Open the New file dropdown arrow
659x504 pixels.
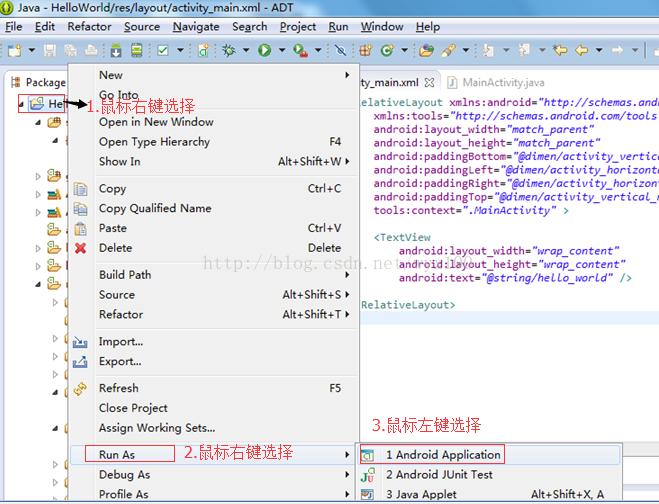(x=32, y=50)
